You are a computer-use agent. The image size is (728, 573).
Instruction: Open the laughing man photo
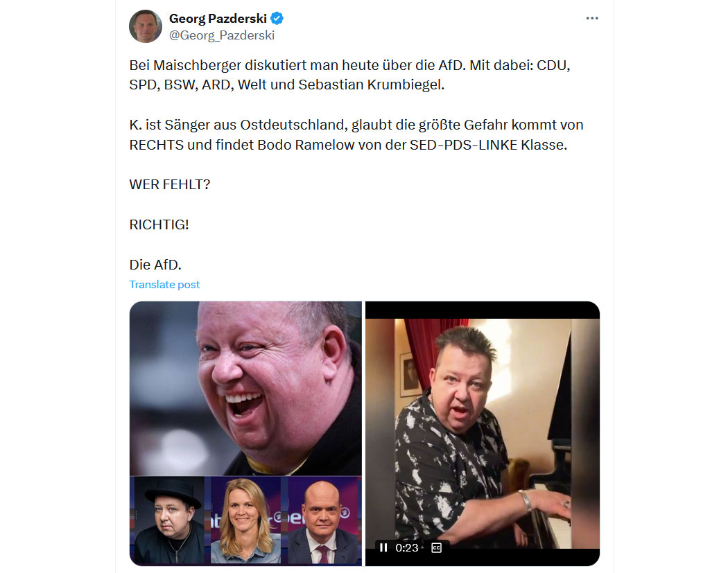245,388
